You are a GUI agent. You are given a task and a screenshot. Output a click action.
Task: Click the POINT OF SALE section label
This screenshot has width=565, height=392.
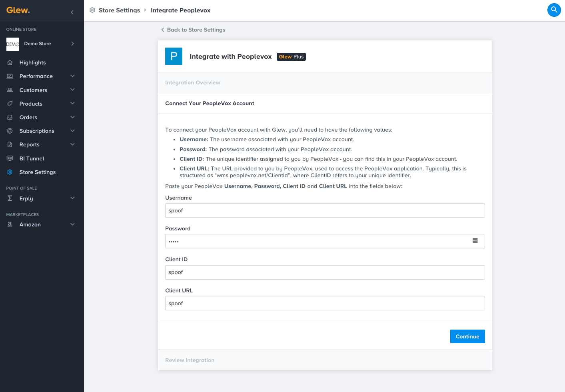point(22,188)
